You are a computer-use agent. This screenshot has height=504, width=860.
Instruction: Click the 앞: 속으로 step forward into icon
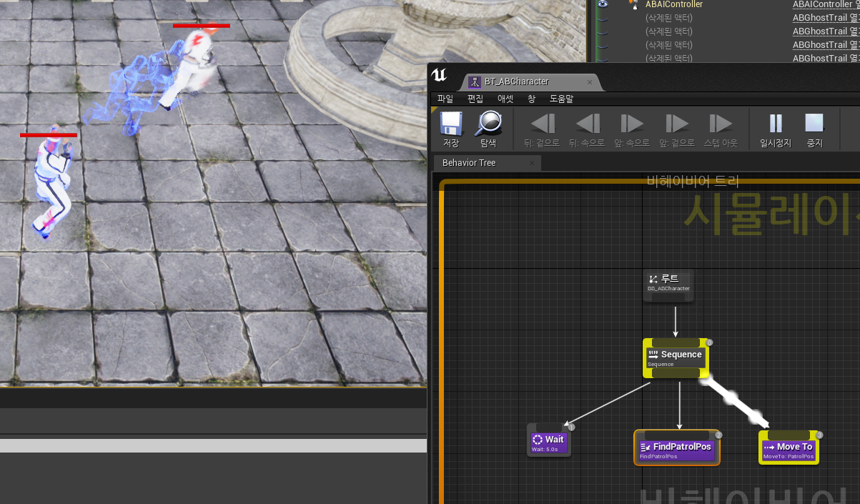pos(632,124)
